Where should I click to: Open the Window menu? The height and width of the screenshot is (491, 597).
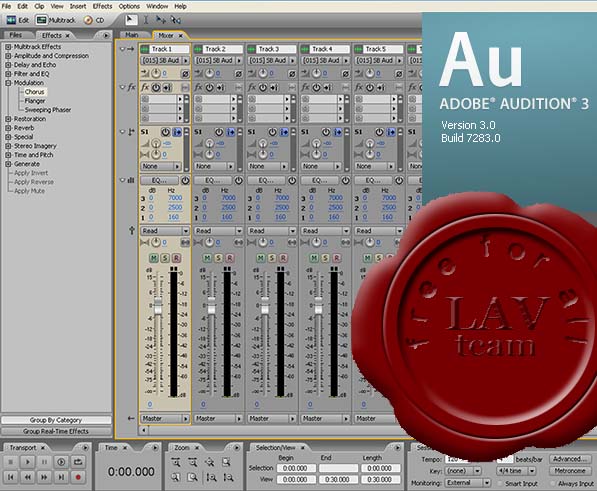157,6
